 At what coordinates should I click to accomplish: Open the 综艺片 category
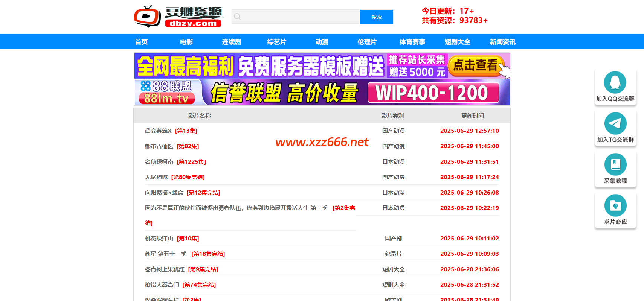coord(277,42)
